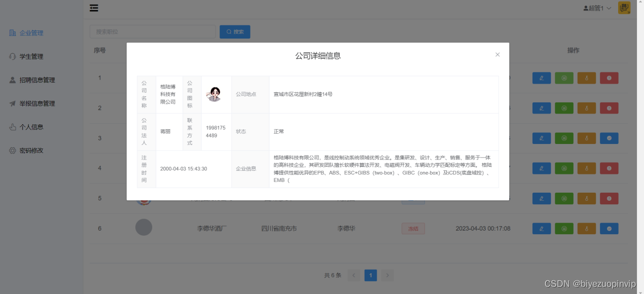Open the 超管1 user dropdown
This screenshot has height=294, width=644.
(x=597, y=8)
